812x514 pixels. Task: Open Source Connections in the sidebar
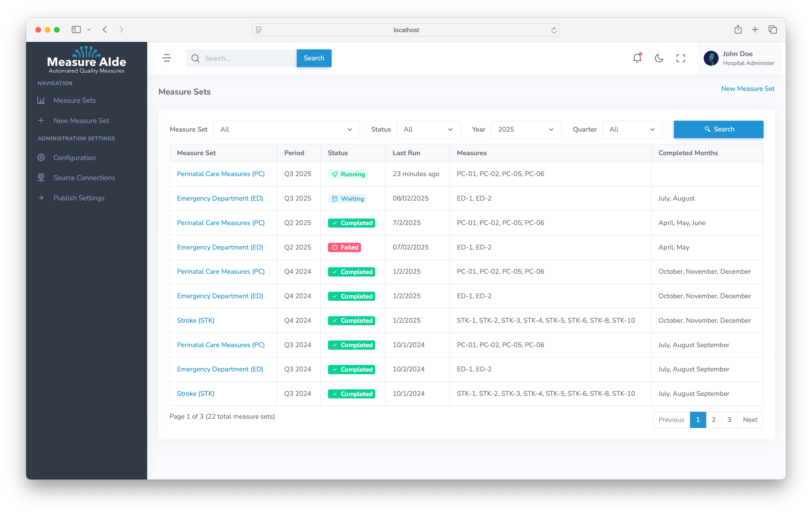point(84,178)
